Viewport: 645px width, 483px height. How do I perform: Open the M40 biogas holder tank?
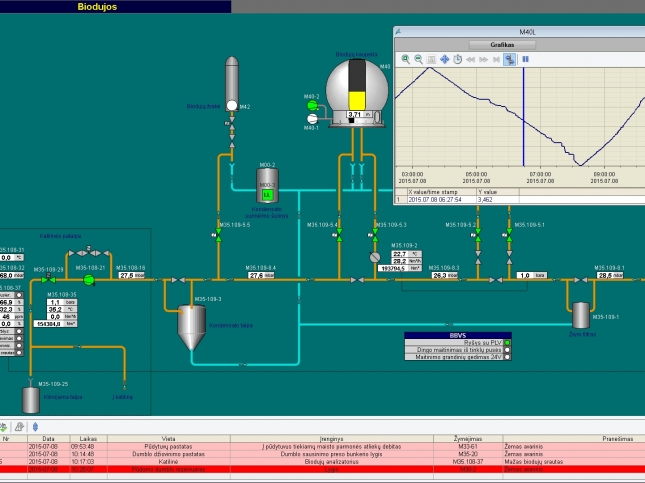click(x=357, y=93)
